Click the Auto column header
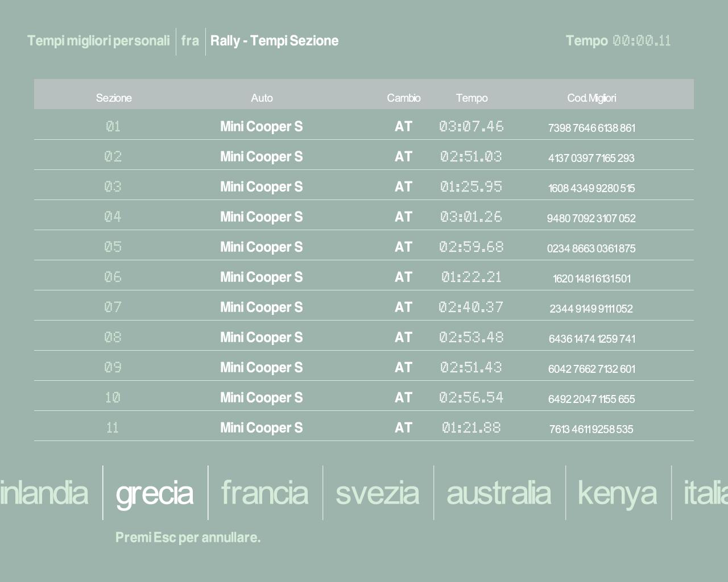Screen dimensions: 728x582 (262, 98)
